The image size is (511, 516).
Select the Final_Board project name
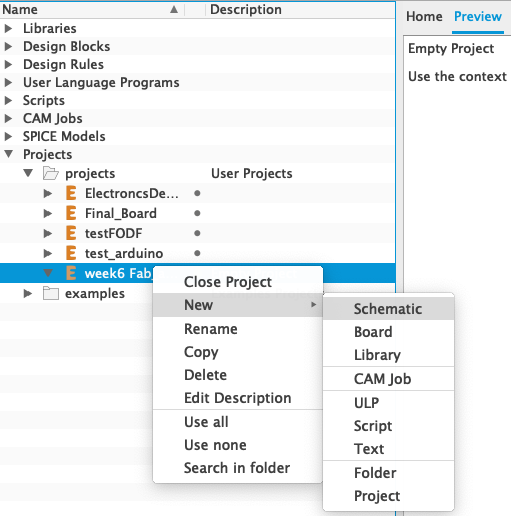click(121, 213)
